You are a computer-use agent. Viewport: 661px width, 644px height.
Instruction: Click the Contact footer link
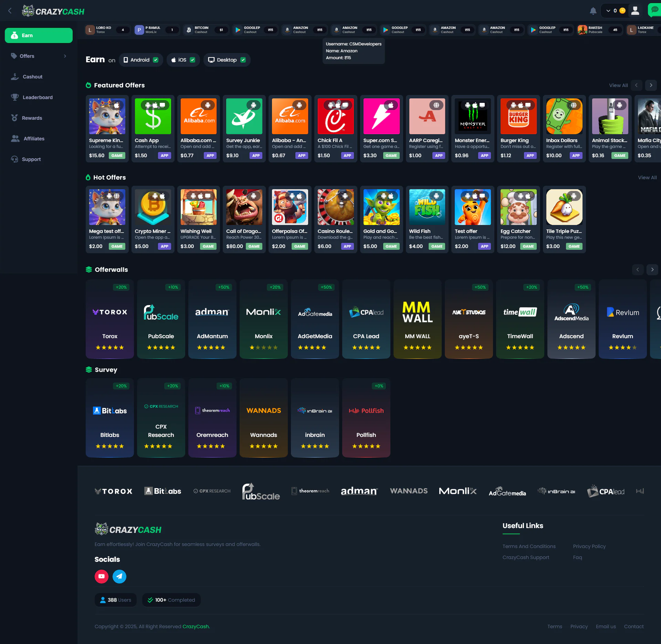[x=634, y=626]
